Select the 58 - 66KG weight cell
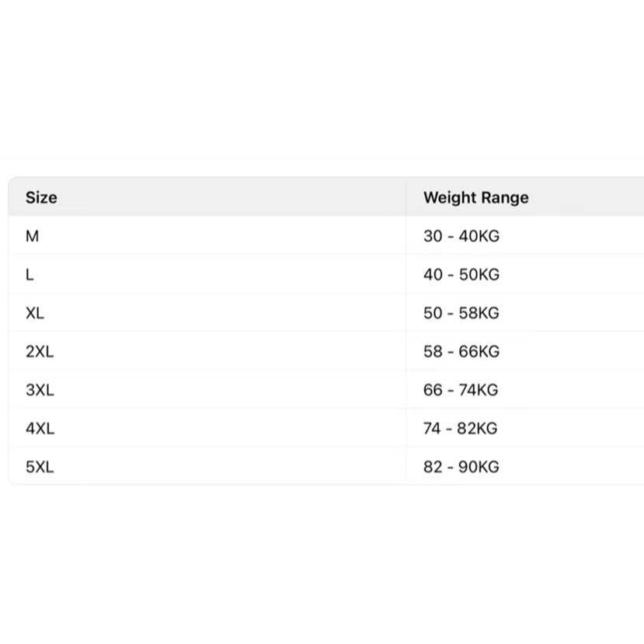The width and height of the screenshot is (644, 644). click(x=461, y=351)
